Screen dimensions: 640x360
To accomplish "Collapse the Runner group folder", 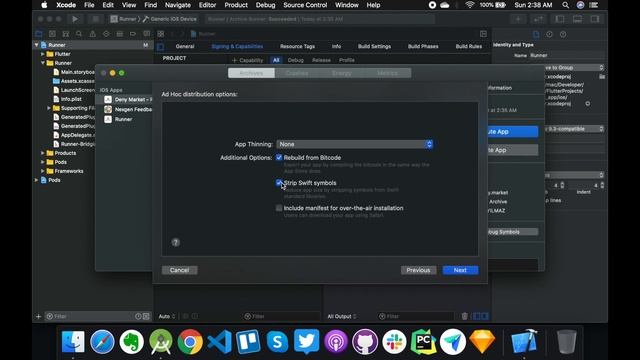I will point(42,63).
